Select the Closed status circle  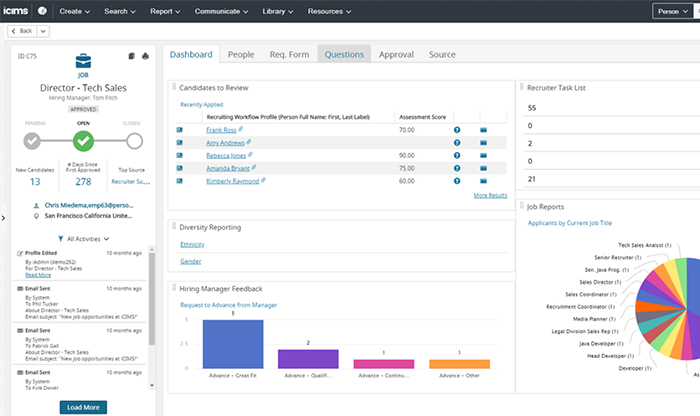[134, 141]
